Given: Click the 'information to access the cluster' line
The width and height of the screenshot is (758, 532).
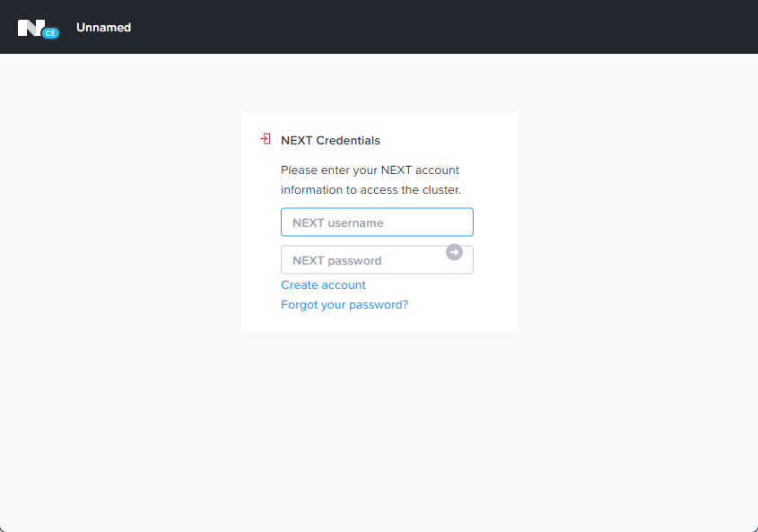Looking at the screenshot, I should (x=370, y=190).
